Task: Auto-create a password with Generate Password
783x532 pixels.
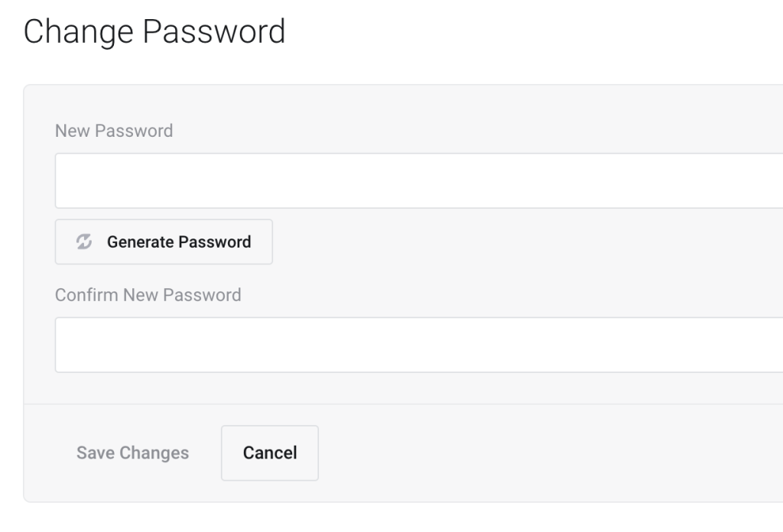Action: click(x=178, y=242)
